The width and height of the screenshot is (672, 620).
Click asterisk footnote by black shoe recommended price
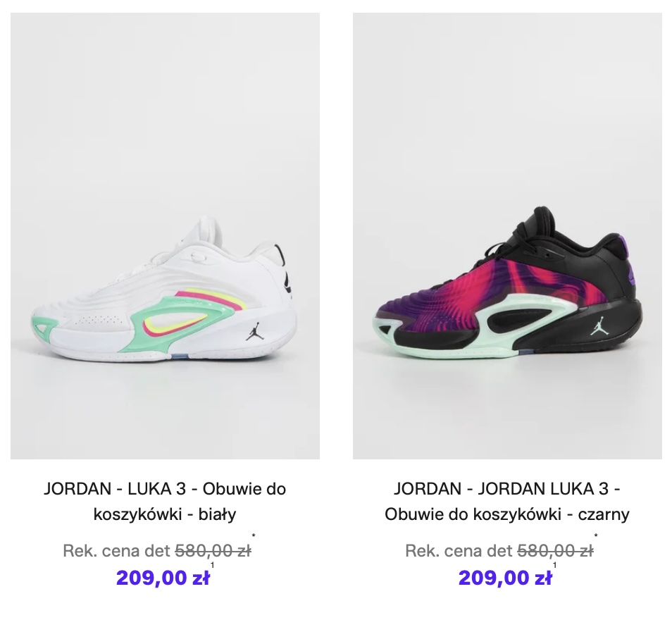[x=596, y=535]
